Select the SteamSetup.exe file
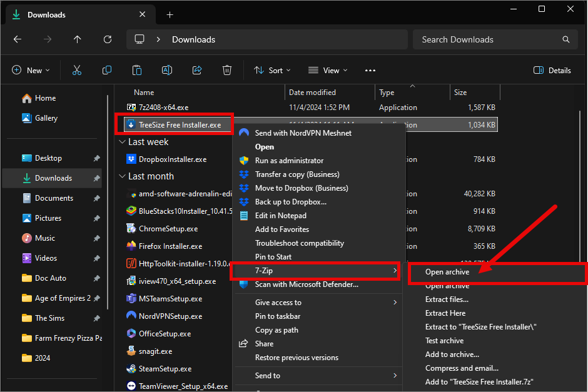Viewport: 588px width, 392px height. [x=165, y=369]
